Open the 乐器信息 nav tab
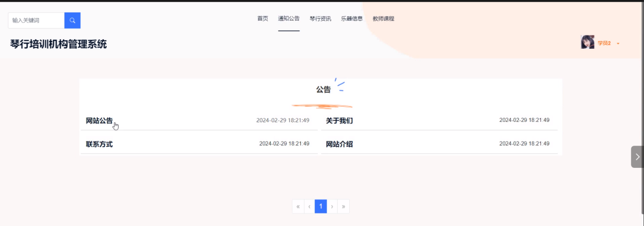Viewport: 644px width, 226px height. click(352, 18)
